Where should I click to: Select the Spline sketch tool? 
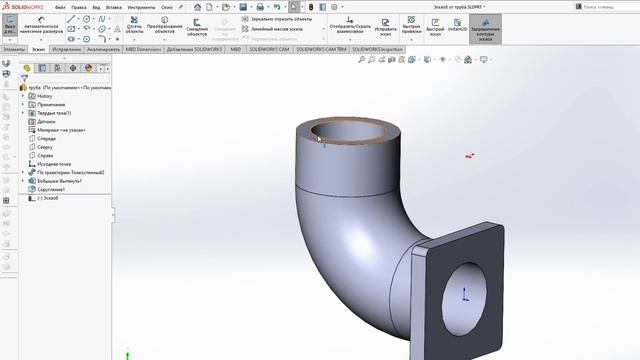click(102, 19)
